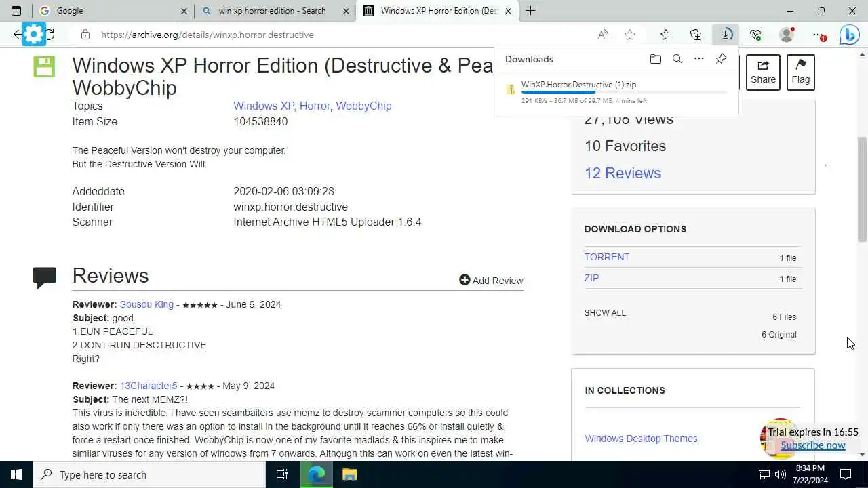Open File Explorer from the taskbar
Viewport: 868px width, 488px height.
pyautogui.click(x=349, y=474)
